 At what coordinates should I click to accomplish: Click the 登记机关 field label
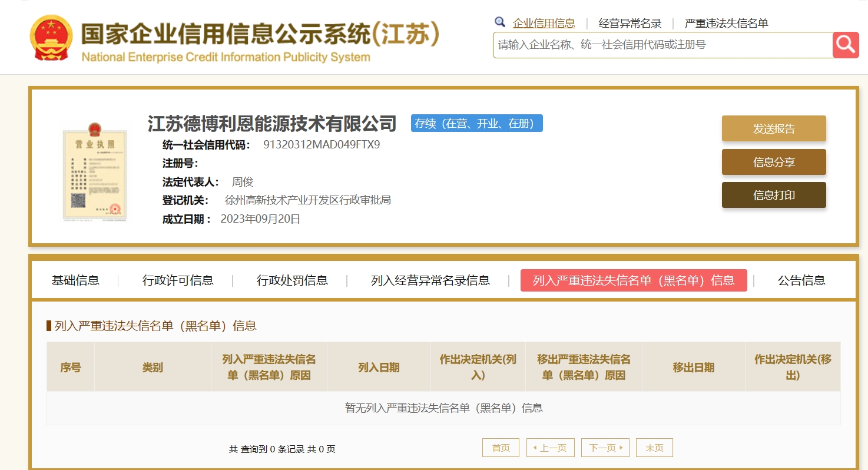point(185,200)
